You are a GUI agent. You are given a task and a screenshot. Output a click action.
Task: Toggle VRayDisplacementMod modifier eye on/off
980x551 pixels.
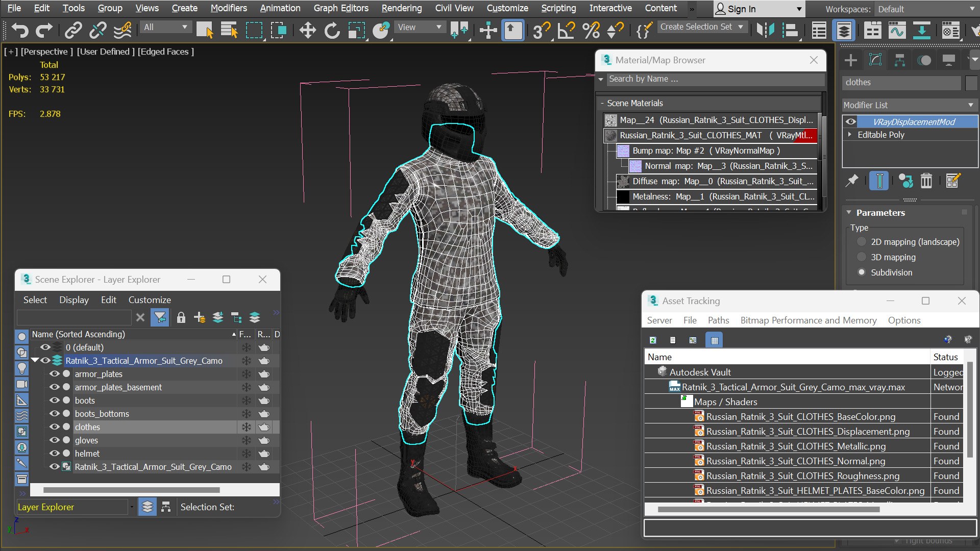tap(850, 122)
